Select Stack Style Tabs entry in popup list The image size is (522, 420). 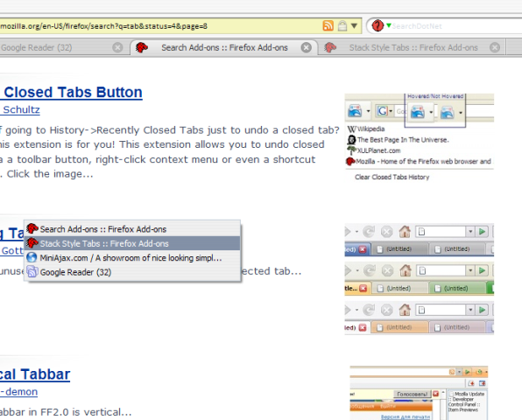pos(132,243)
